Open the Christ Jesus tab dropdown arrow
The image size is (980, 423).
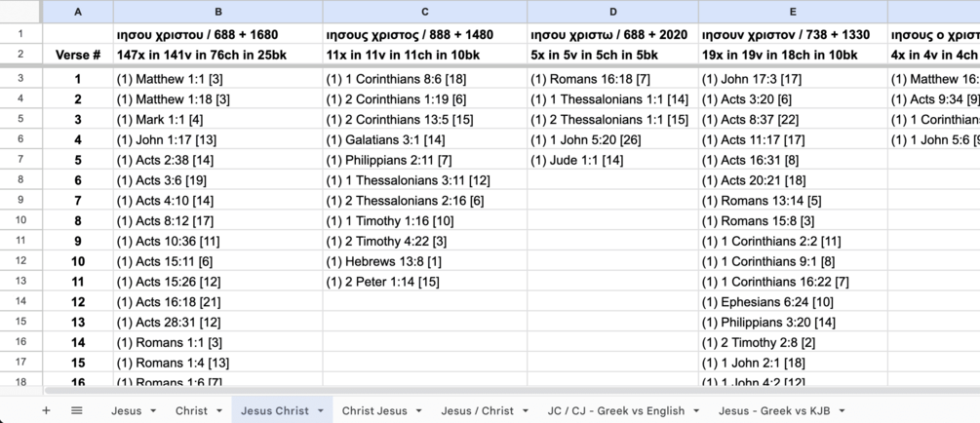(418, 411)
